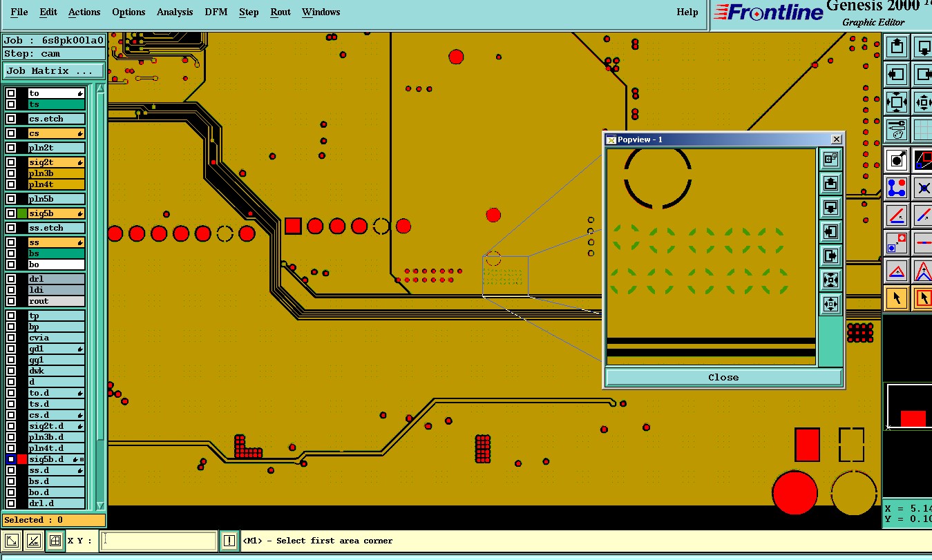
Task: Click the zoom-to-fit home icon in main toolbar
Action: 897,102
